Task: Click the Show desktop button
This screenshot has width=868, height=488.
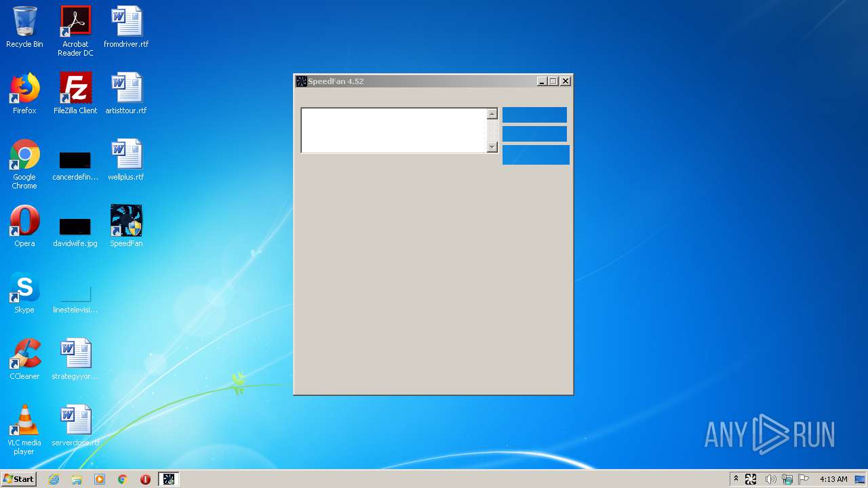Action: 861,479
